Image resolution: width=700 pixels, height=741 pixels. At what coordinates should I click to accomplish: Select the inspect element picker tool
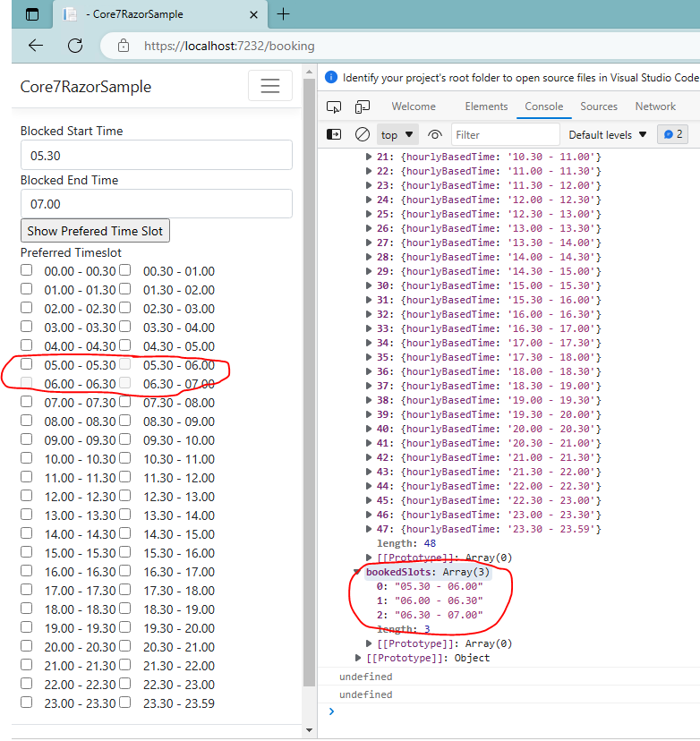point(334,106)
